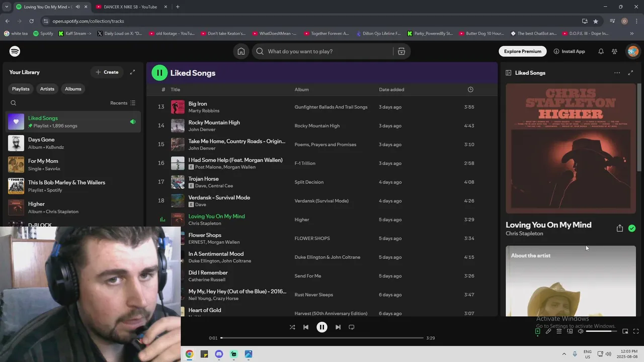Focus the What do you want to play search field
The height and width of the screenshot is (362, 644).
[x=329, y=51]
